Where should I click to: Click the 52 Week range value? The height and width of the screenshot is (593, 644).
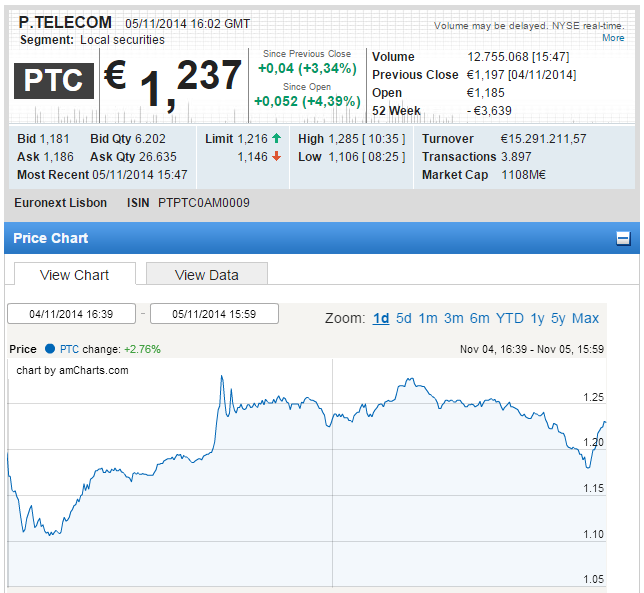click(x=489, y=111)
